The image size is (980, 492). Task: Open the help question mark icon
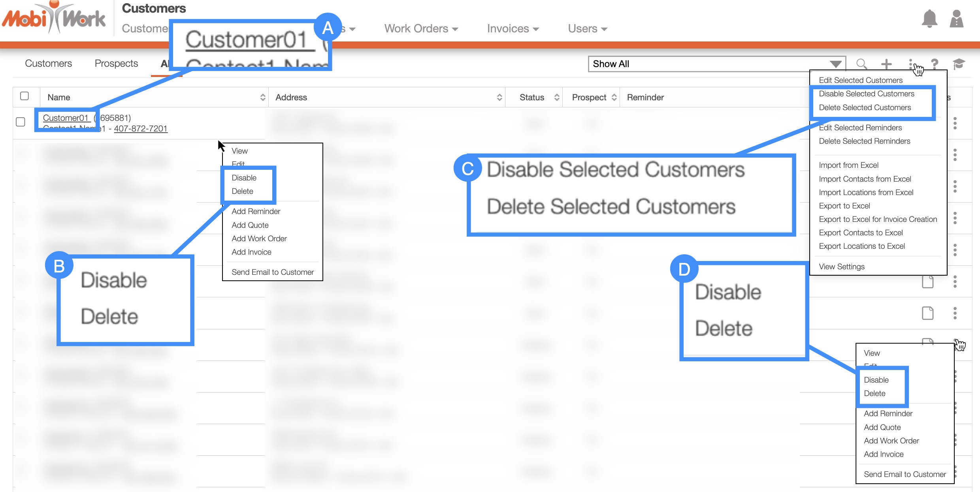click(x=935, y=64)
